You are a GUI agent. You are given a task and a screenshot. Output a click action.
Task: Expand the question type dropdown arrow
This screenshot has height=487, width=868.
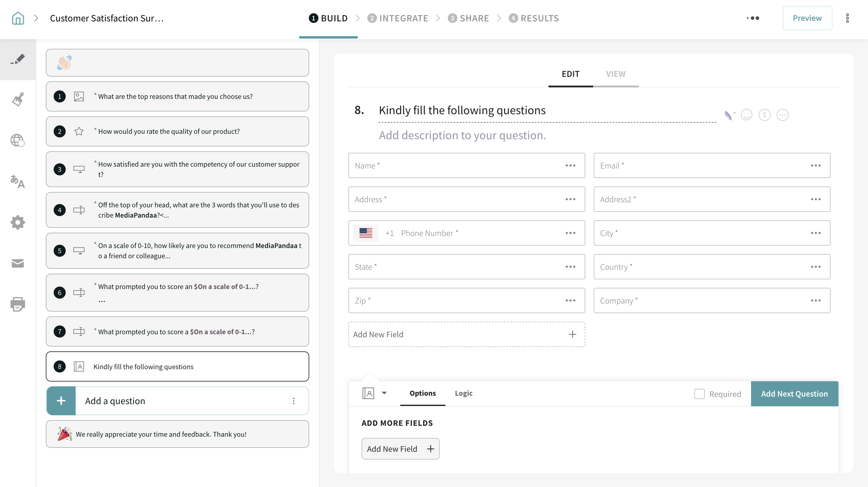384,393
